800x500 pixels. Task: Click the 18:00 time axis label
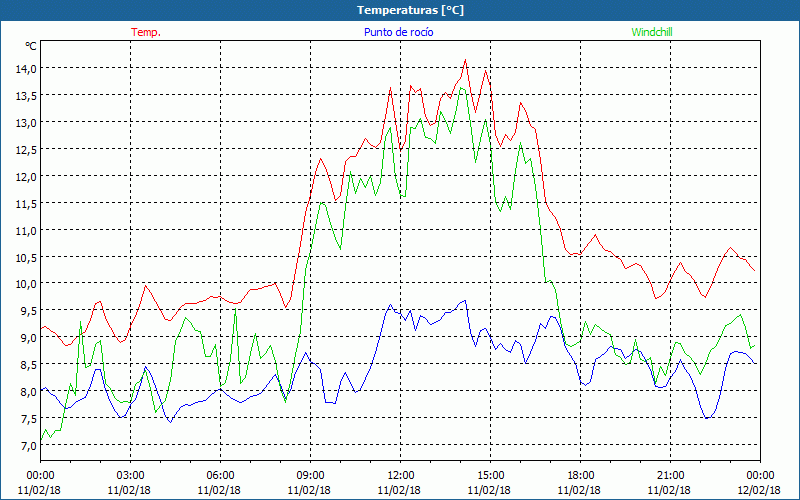[x=580, y=476]
